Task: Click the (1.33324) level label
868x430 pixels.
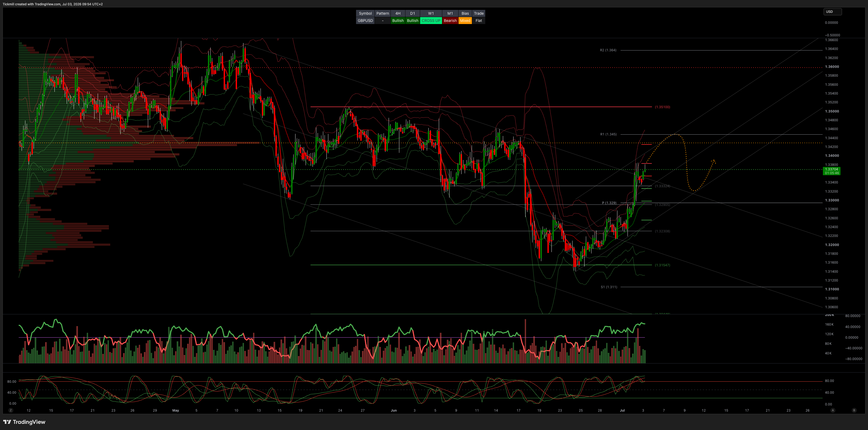Action: coord(662,186)
